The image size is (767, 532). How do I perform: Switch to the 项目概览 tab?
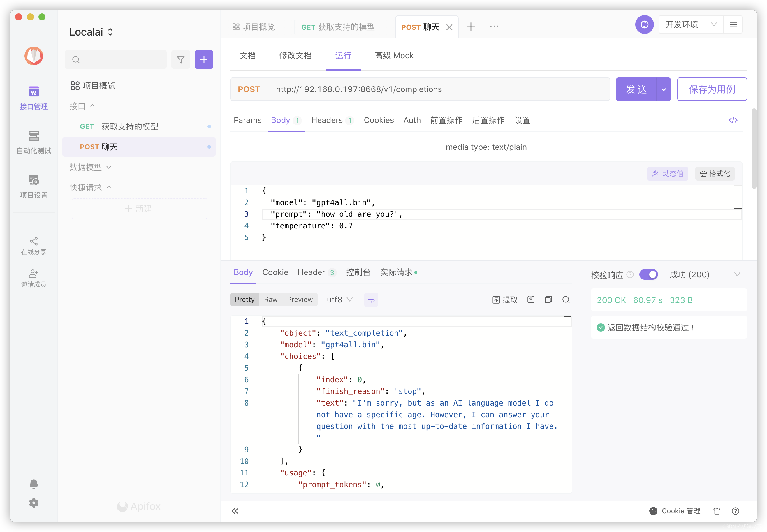point(253,27)
